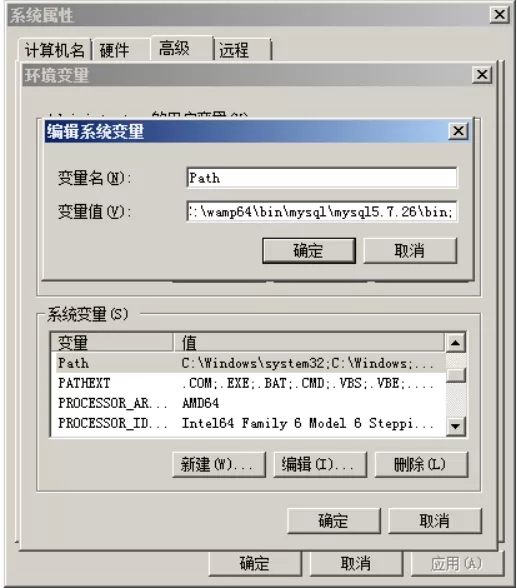Close the 系统属性 window
The height and width of the screenshot is (588, 517).
(499, 15)
